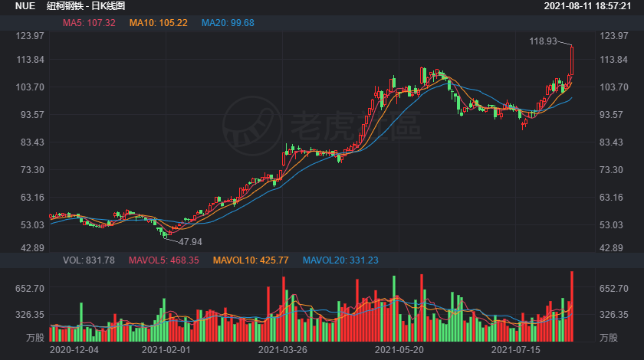Select the 2021-03-26 date marker
The width and height of the screenshot is (644, 360).
[x=282, y=349]
